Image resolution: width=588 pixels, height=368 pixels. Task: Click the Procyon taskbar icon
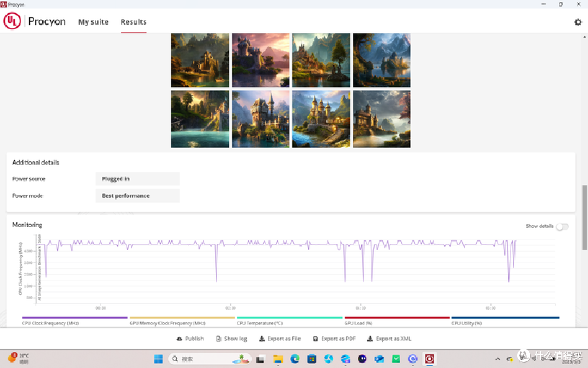[x=430, y=359]
